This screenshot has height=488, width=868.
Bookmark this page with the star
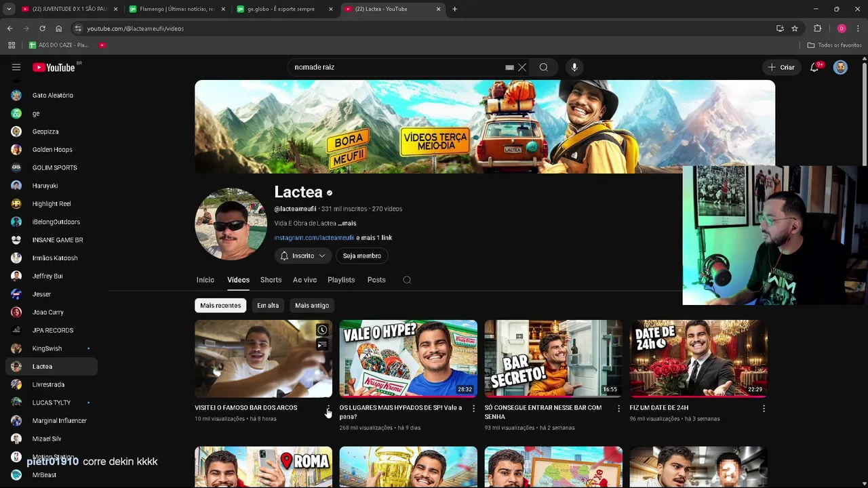[795, 28]
